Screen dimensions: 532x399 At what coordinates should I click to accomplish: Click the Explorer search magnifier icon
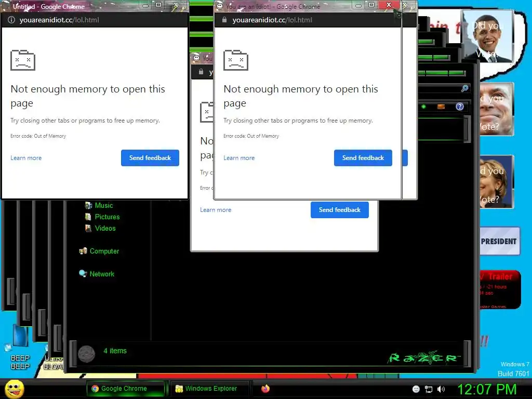pyautogui.click(x=465, y=88)
